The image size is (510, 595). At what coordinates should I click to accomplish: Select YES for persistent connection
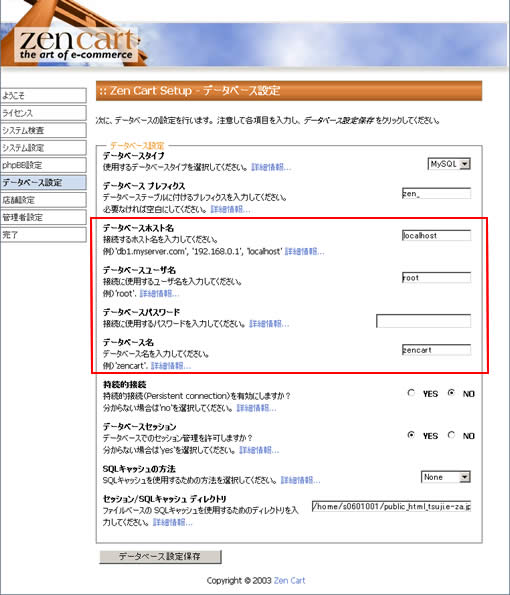[411, 393]
